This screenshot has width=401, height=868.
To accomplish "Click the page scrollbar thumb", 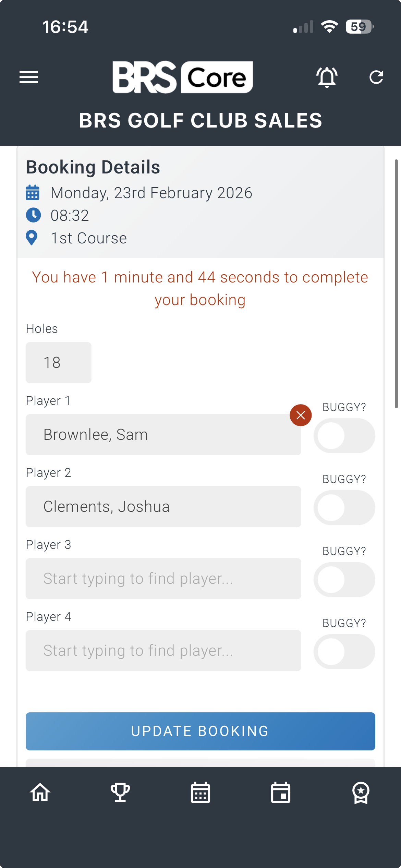I will tap(396, 284).
